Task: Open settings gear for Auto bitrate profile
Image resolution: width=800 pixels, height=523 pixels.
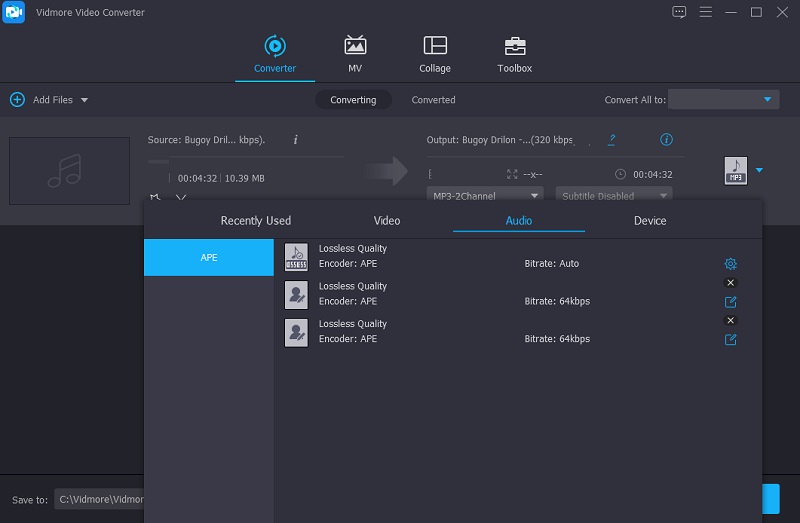Action: coord(730,264)
